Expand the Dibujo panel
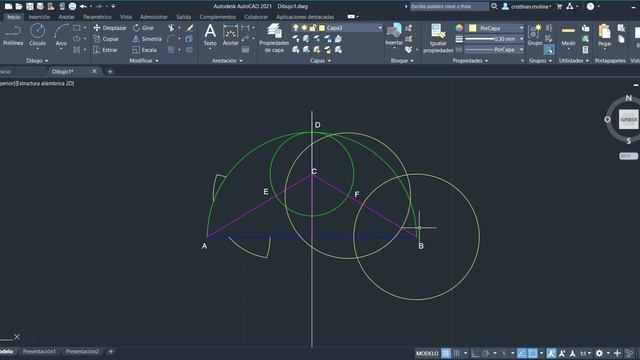This screenshot has height=360, width=640. coord(37,60)
